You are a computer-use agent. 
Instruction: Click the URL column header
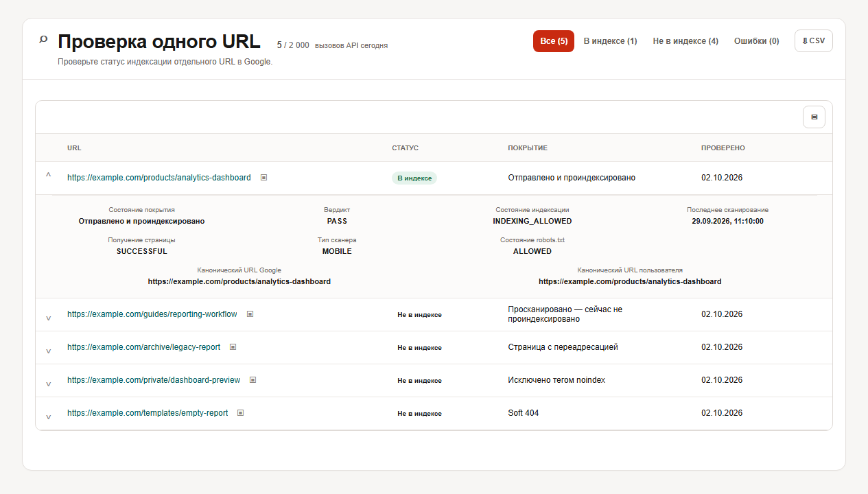click(74, 148)
